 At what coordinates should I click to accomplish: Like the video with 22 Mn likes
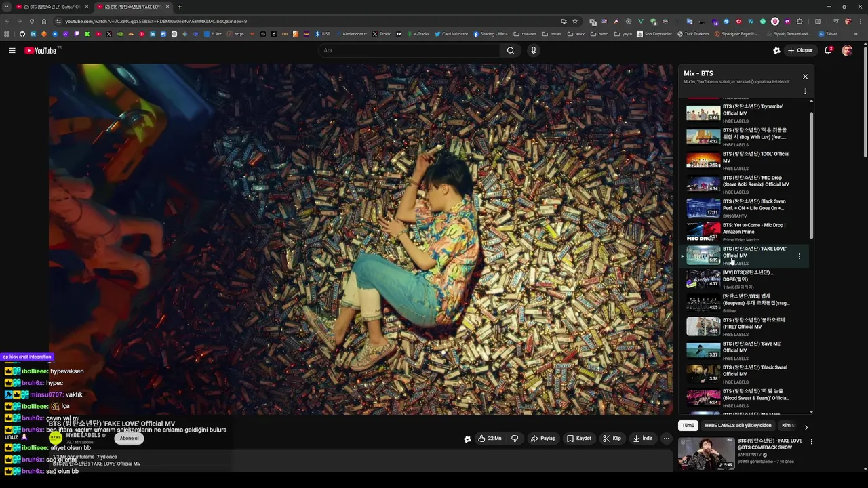(x=490, y=439)
